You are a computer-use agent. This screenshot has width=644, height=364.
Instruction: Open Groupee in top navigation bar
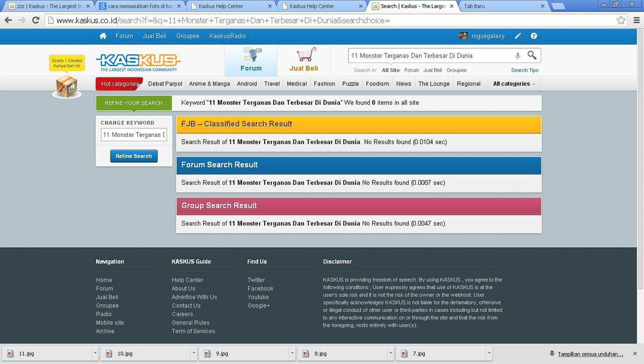pyautogui.click(x=188, y=36)
